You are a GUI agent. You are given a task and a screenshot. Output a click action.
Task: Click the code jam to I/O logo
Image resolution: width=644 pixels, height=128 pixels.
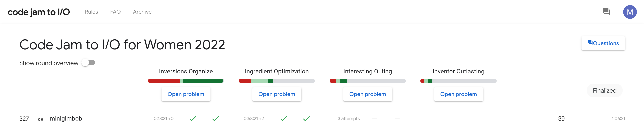pyautogui.click(x=39, y=12)
